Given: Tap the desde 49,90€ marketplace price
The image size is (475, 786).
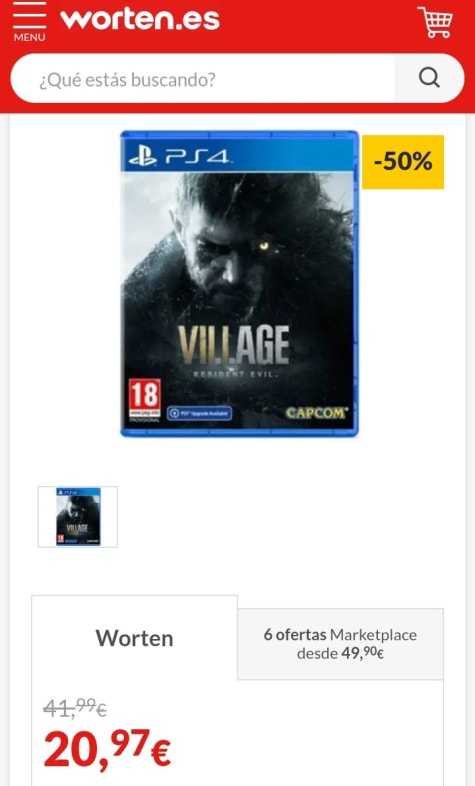Looking at the screenshot, I should [x=340, y=653].
